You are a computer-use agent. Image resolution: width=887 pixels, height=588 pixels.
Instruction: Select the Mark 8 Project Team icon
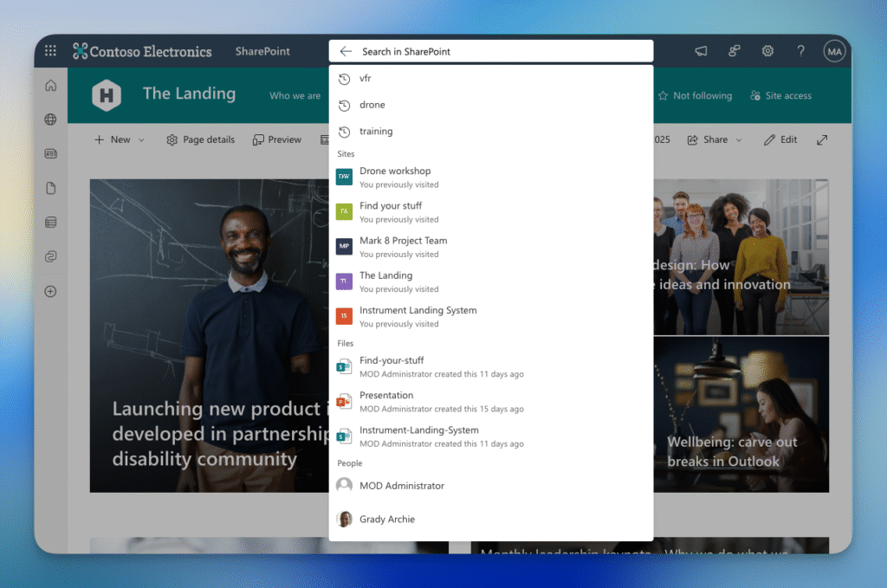(344, 247)
